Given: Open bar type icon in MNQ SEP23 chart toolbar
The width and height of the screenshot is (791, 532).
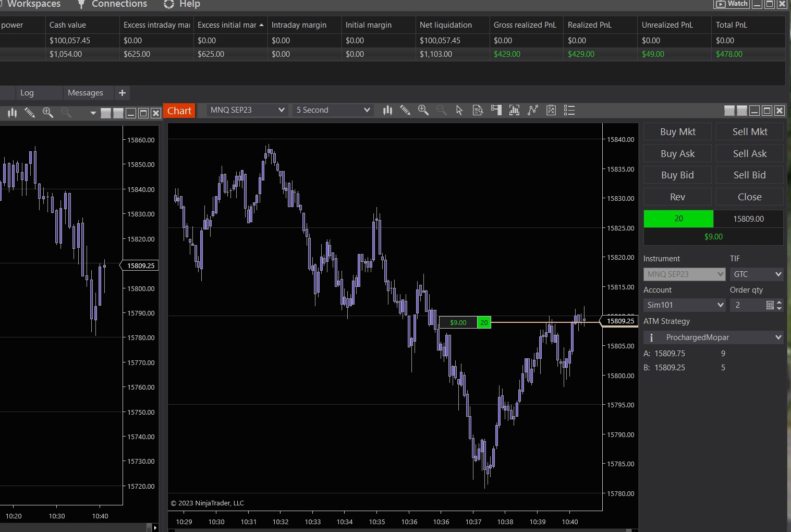Looking at the screenshot, I should pos(387,110).
